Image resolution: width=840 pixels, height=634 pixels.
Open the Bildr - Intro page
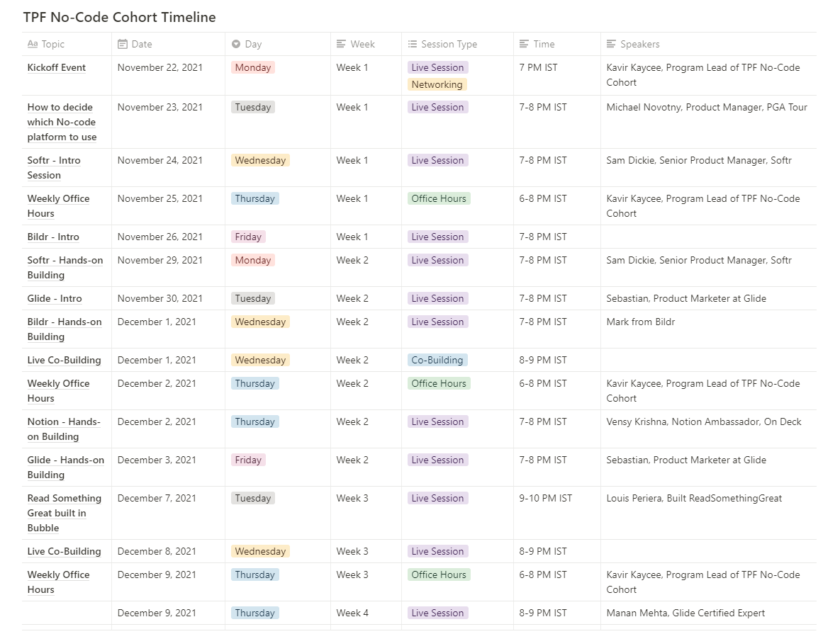[x=53, y=237]
